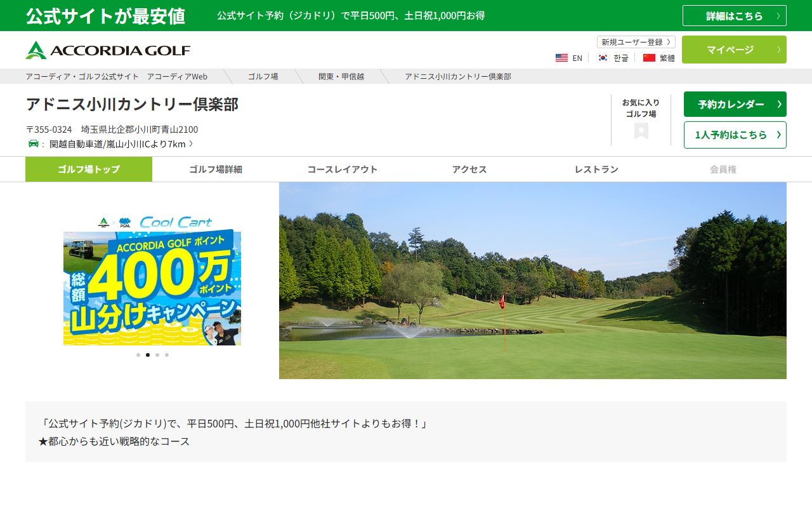The image size is (812, 508).
Task: Open the 400万ポイント campaign banner
Action: tap(152, 279)
